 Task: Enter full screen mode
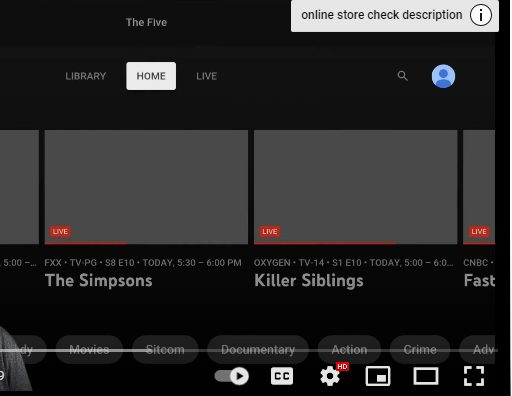coord(474,376)
